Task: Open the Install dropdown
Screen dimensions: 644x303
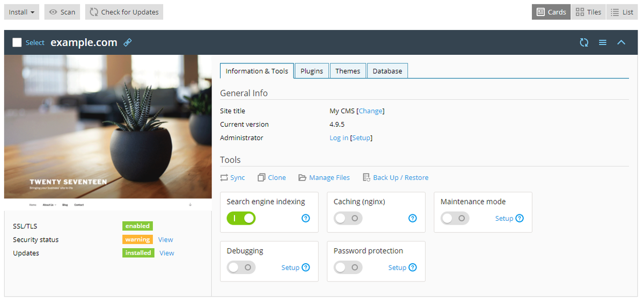Action: (22, 12)
